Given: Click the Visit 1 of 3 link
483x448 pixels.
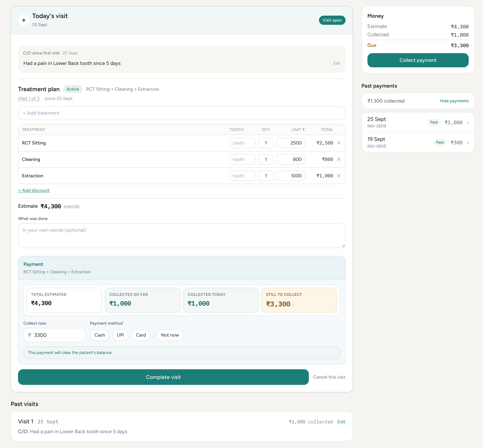Looking at the screenshot, I should pyautogui.click(x=29, y=98).
